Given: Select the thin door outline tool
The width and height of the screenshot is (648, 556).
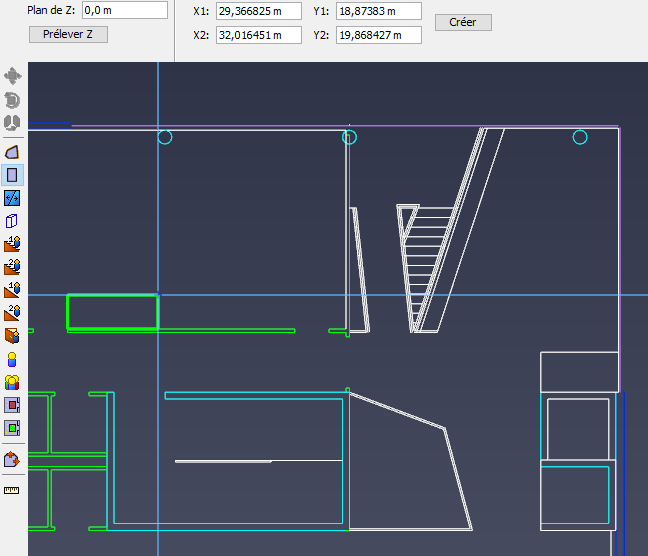Looking at the screenshot, I should [12, 221].
